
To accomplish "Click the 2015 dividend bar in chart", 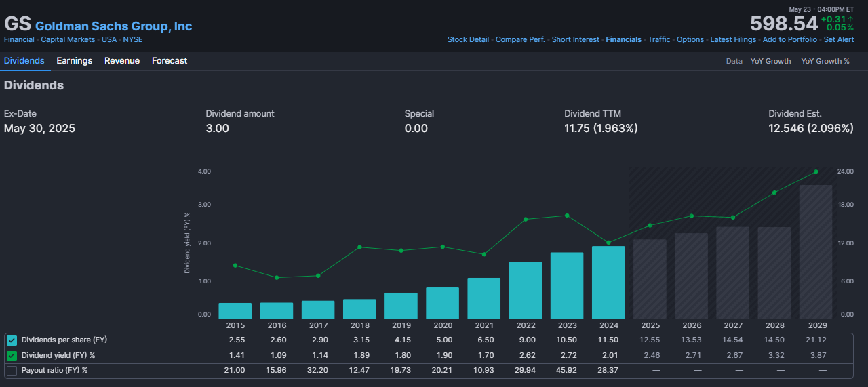I will pyautogui.click(x=235, y=311).
